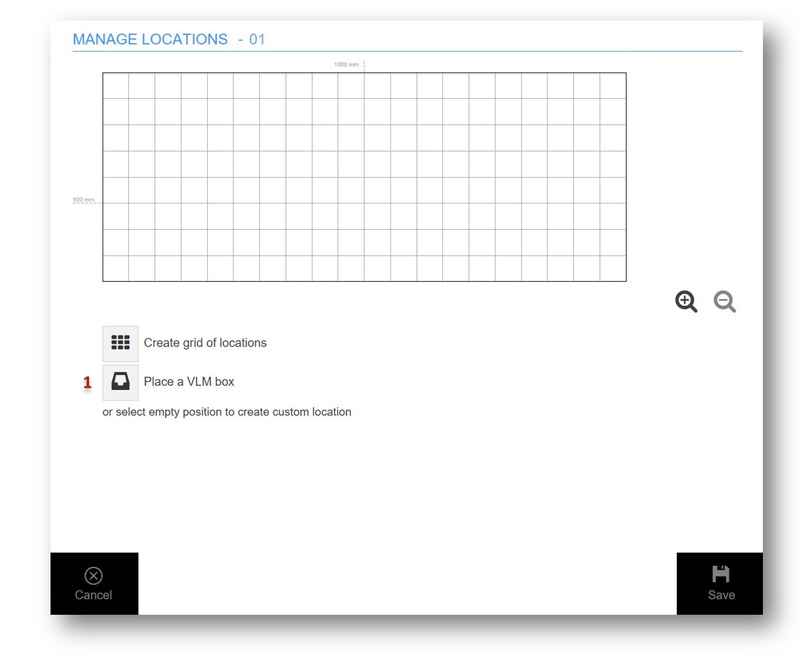Click the 'Place a VLM box' label
Viewport: 812px width, 660px height.
(x=189, y=382)
